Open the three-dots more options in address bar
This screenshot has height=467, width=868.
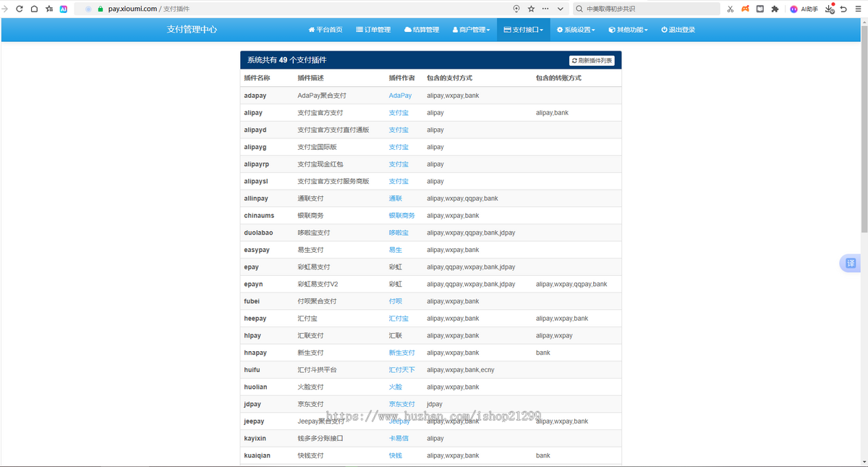coord(545,9)
